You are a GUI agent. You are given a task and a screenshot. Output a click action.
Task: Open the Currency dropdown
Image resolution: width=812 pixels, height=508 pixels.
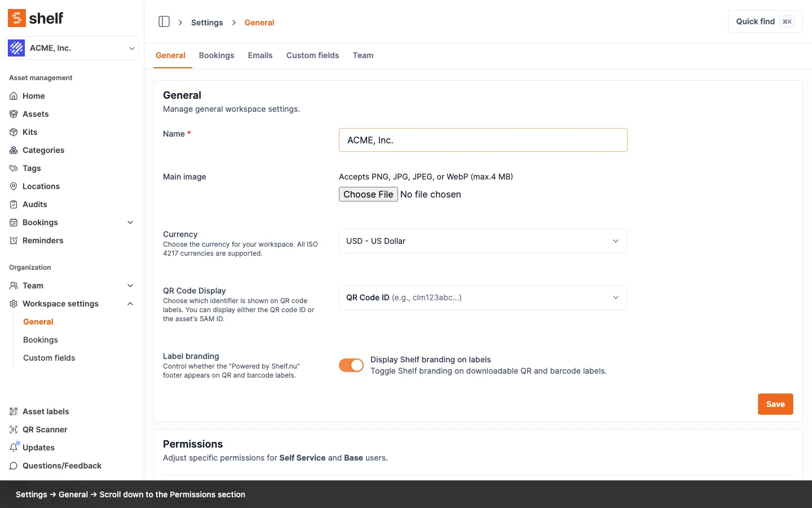[x=483, y=241]
